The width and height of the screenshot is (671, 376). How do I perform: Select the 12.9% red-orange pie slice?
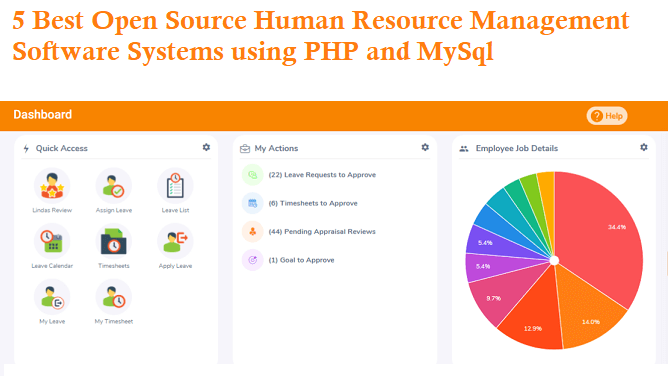535,317
